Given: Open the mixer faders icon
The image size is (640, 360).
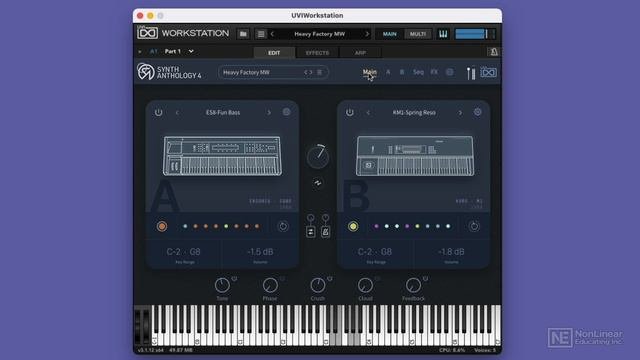Looking at the screenshot, I should pos(471,73).
